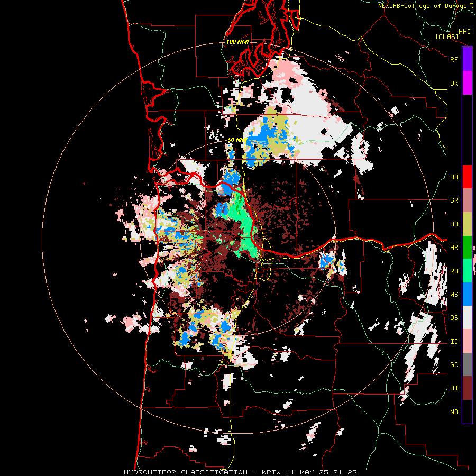
Task: Select the GR dusty pink legend swatch
Action: coord(467,200)
